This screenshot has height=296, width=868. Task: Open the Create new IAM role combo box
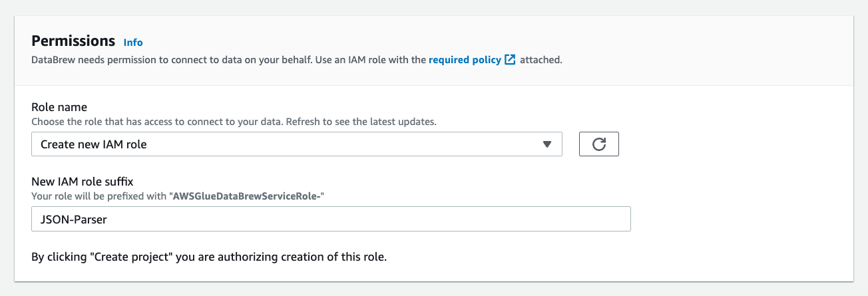[296, 144]
